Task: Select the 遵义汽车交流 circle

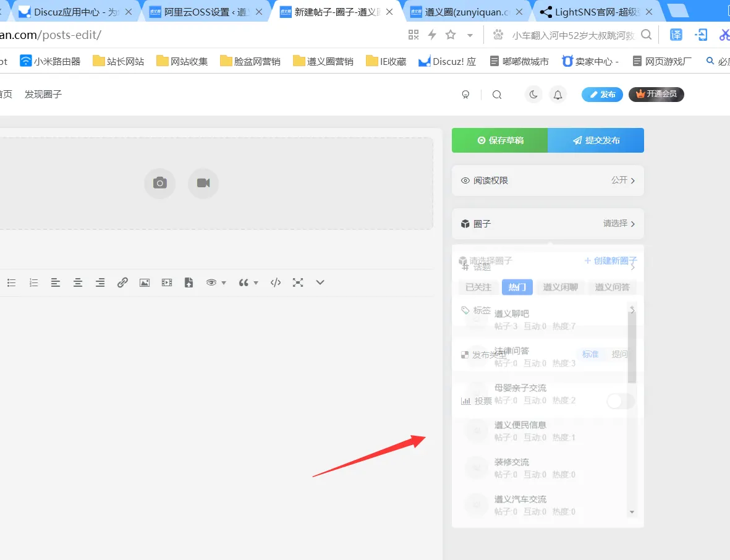Action: click(542, 505)
